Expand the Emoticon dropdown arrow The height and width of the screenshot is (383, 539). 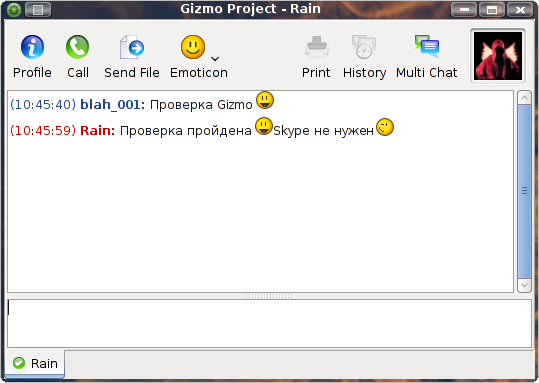tap(215, 59)
